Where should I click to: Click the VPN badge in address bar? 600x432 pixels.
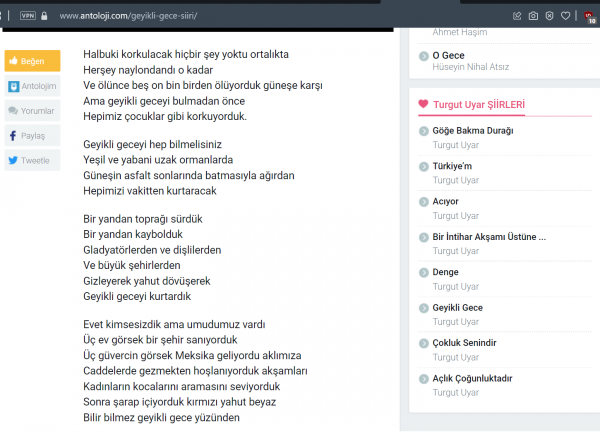pyautogui.click(x=28, y=16)
